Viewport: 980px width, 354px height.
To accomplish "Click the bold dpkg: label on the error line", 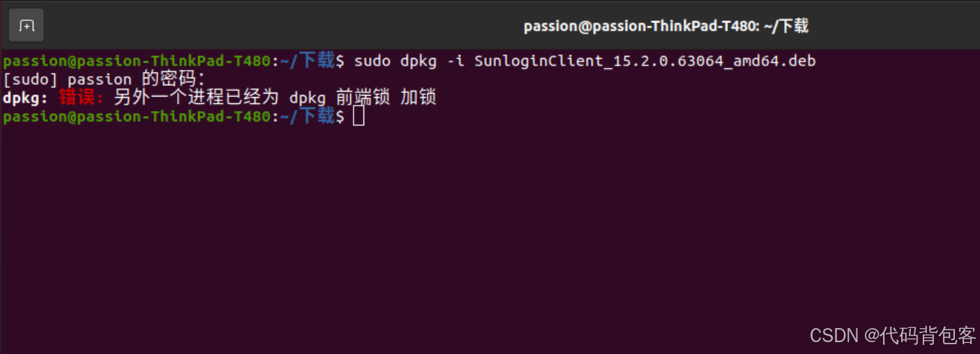I will point(26,98).
